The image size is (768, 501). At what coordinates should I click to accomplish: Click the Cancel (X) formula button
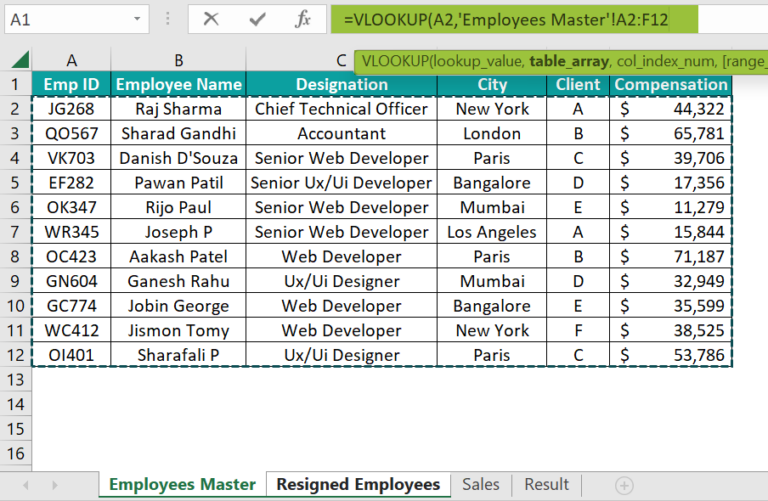click(211, 18)
